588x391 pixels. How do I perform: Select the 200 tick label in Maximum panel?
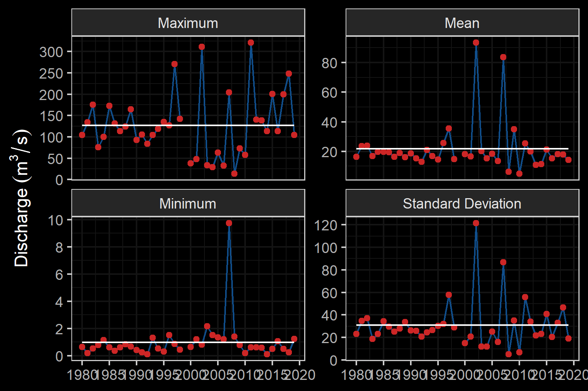pyautogui.click(x=51, y=95)
